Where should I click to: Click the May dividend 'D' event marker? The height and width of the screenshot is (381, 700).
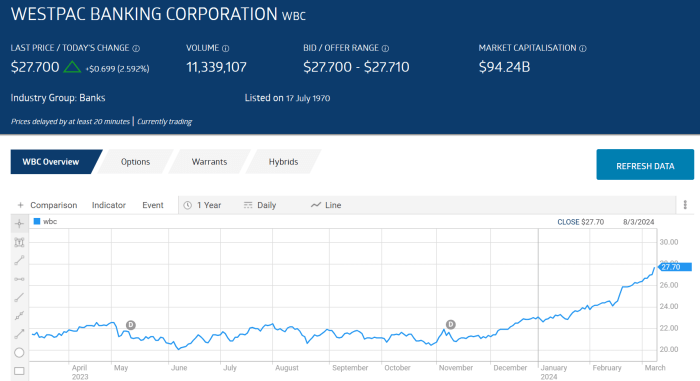click(x=130, y=325)
